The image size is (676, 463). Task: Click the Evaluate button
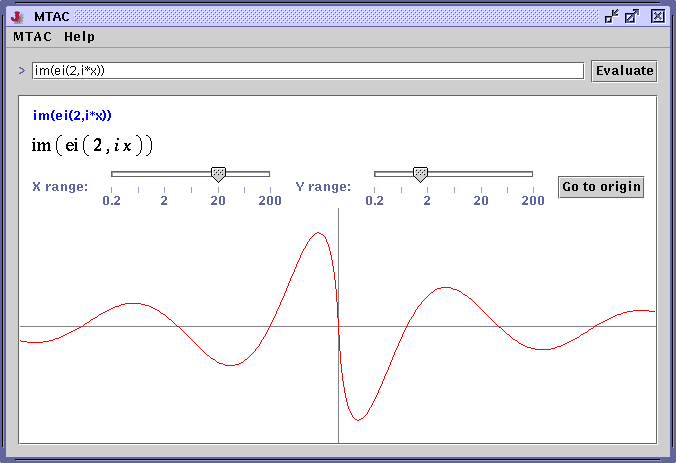click(624, 71)
